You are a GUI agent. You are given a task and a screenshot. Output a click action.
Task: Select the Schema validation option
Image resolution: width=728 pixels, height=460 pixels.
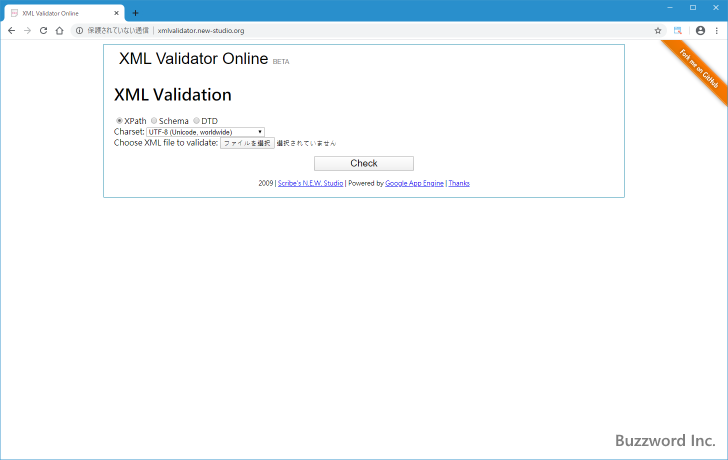coord(154,121)
